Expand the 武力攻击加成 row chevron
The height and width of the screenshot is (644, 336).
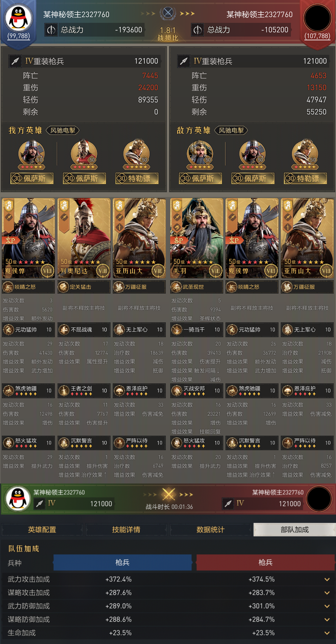[x=327, y=579]
